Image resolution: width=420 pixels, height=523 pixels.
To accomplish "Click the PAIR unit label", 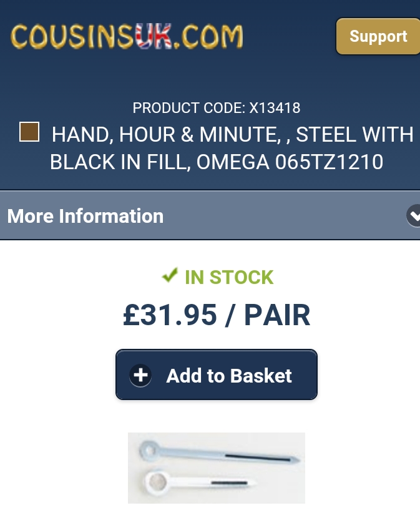I will pos(276,315).
